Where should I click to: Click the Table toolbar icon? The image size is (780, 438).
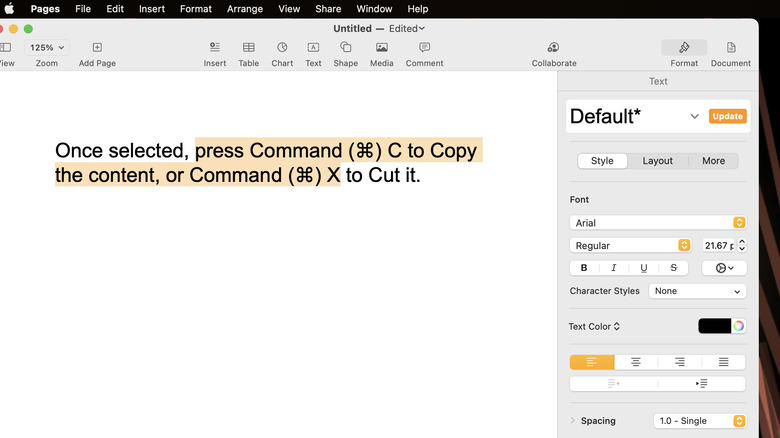click(248, 48)
